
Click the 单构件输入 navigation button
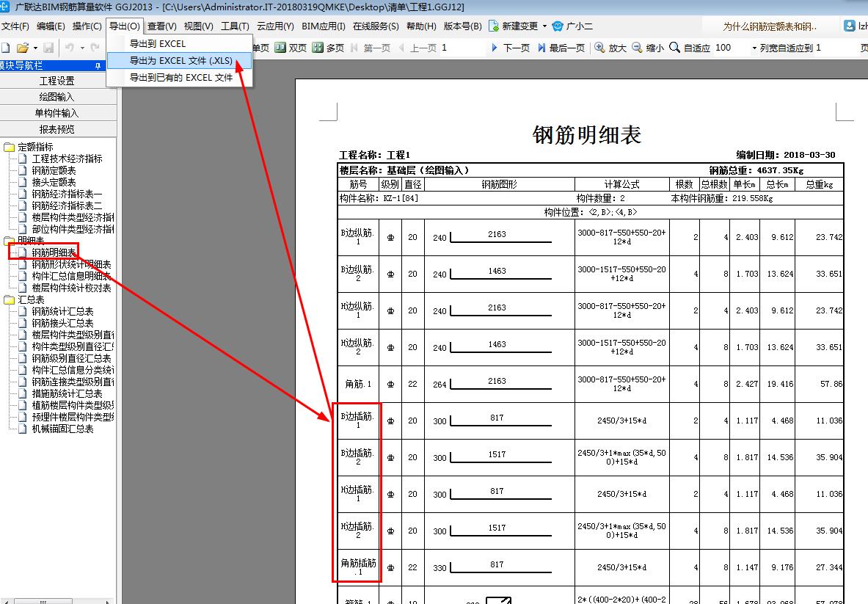click(x=57, y=114)
